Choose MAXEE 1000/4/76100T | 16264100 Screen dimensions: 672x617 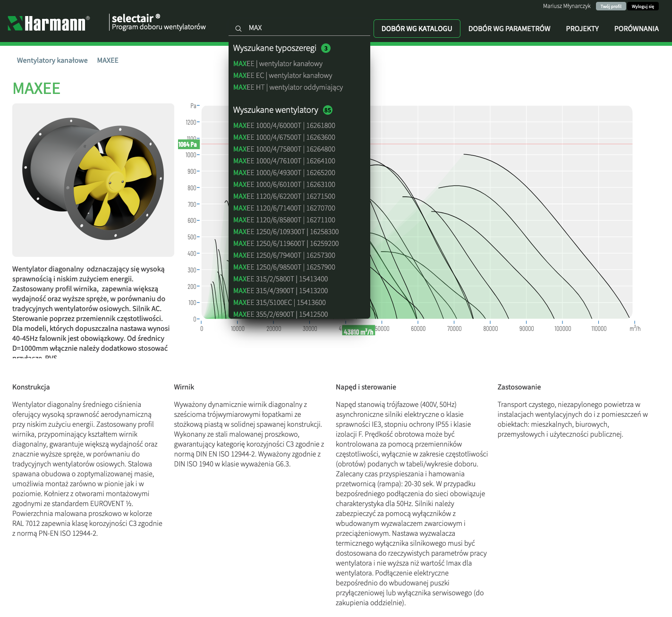[284, 161]
